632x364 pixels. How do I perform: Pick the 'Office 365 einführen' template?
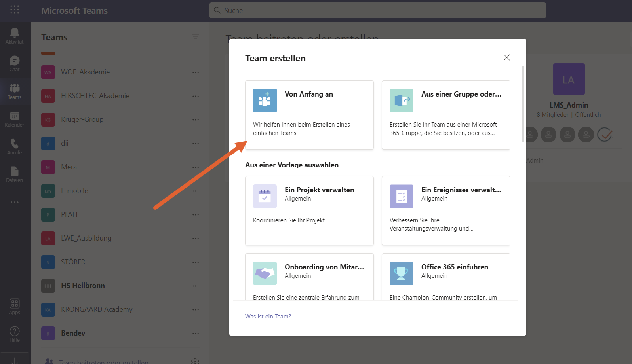click(x=445, y=277)
